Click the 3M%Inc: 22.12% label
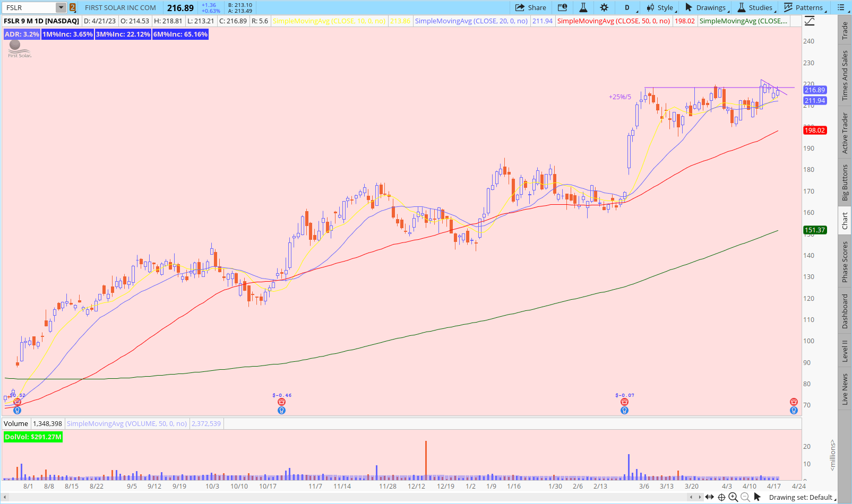852x504 pixels. [x=123, y=34]
